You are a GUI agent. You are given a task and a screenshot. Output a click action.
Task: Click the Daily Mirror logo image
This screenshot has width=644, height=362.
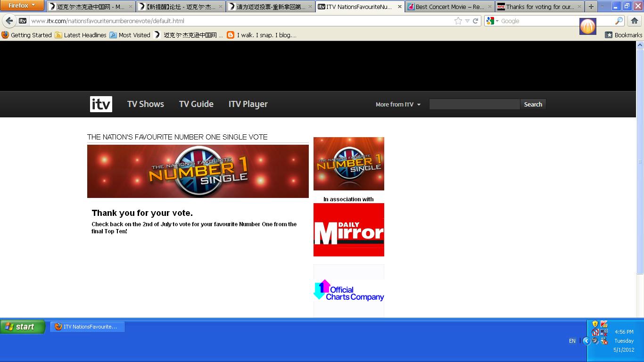[349, 230]
